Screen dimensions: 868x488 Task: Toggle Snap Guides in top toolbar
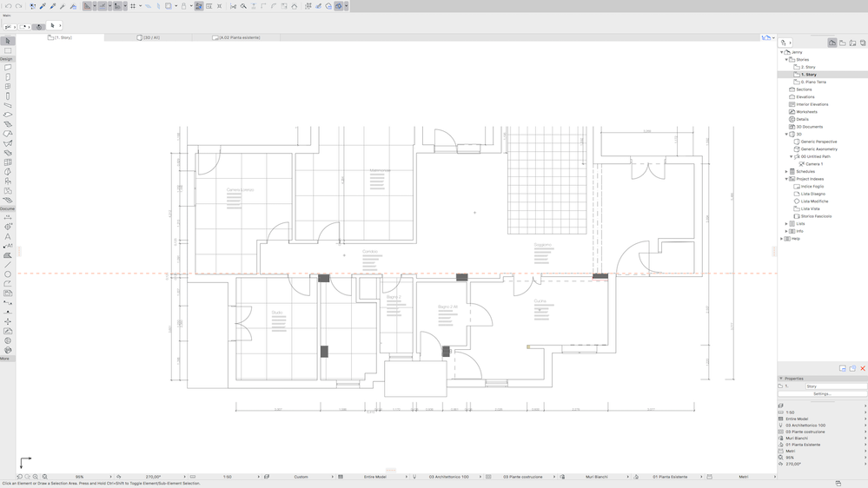click(103, 6)
